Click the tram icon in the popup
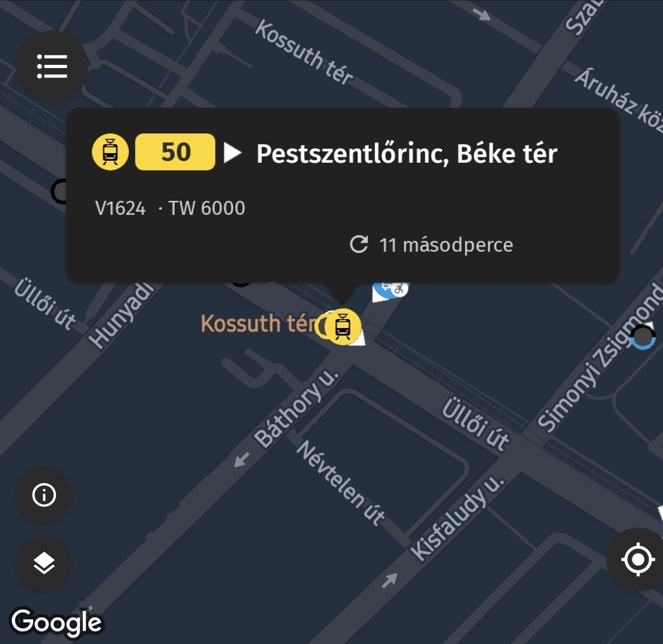 click(111, 153)
